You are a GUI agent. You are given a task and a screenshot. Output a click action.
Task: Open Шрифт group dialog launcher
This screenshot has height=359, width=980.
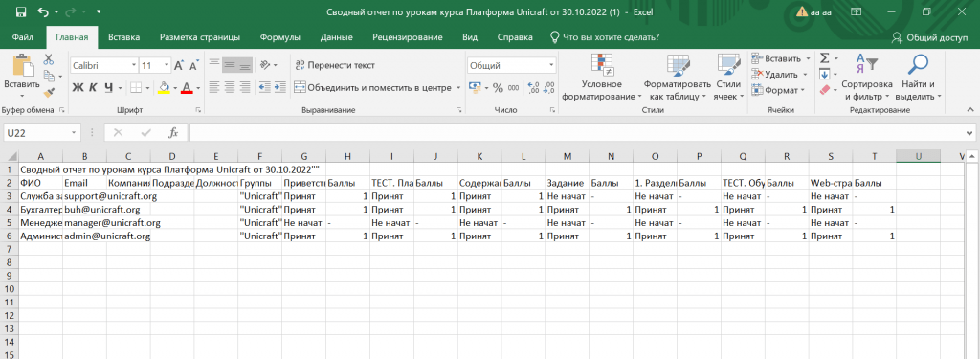(x=198, y=110)
